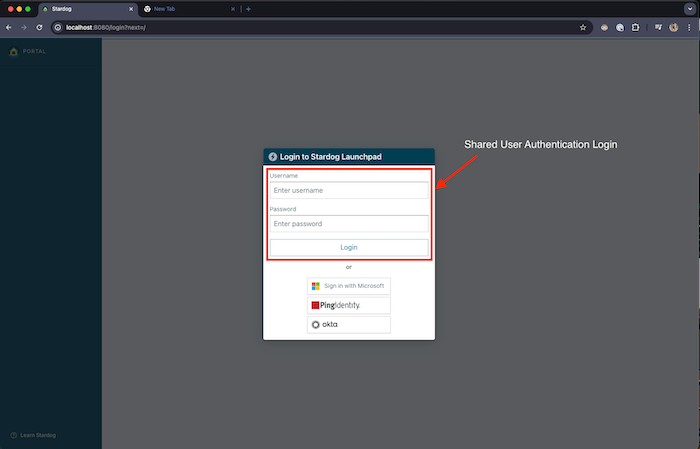This screenshot has width=700, height=449.
Task: Open a new browser tab
Action: point(248,9)
